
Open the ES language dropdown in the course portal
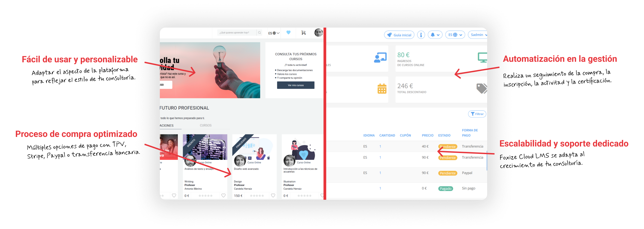274,33
